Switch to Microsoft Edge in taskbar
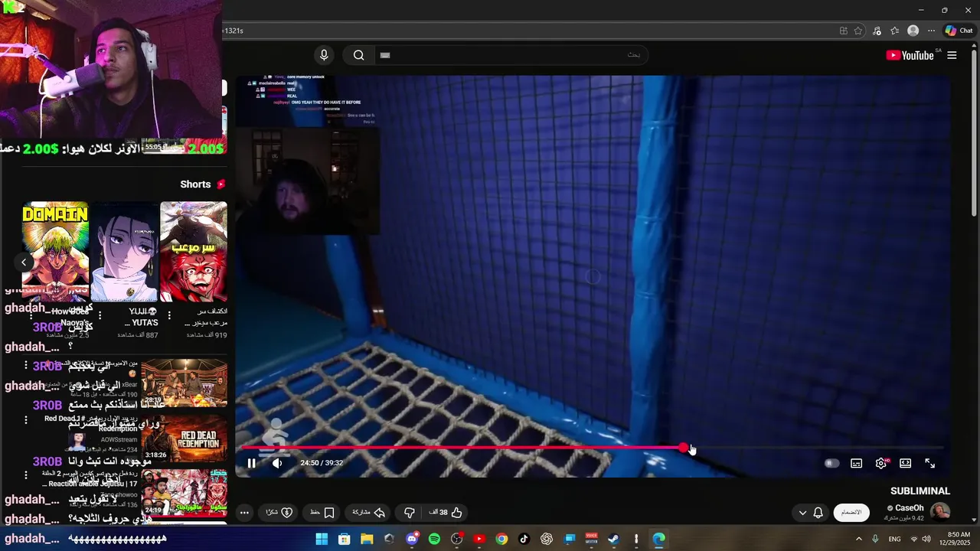Screen dimensions: 980x551 tap(658, 539)
